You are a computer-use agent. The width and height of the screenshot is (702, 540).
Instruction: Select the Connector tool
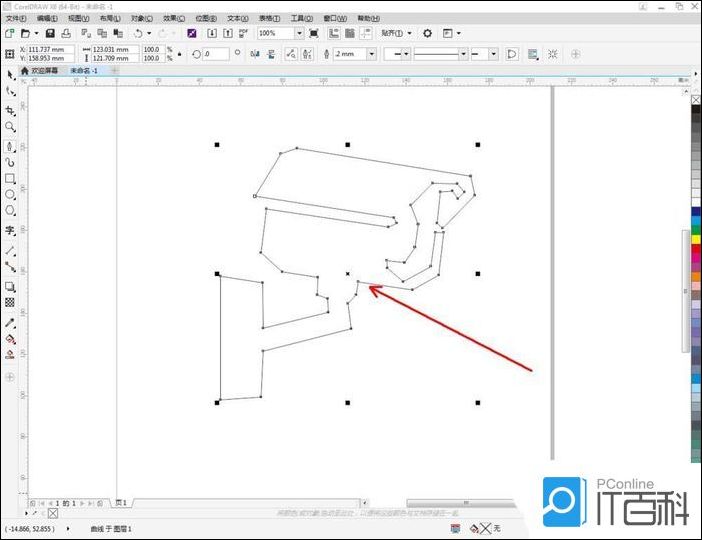(9, 267)
